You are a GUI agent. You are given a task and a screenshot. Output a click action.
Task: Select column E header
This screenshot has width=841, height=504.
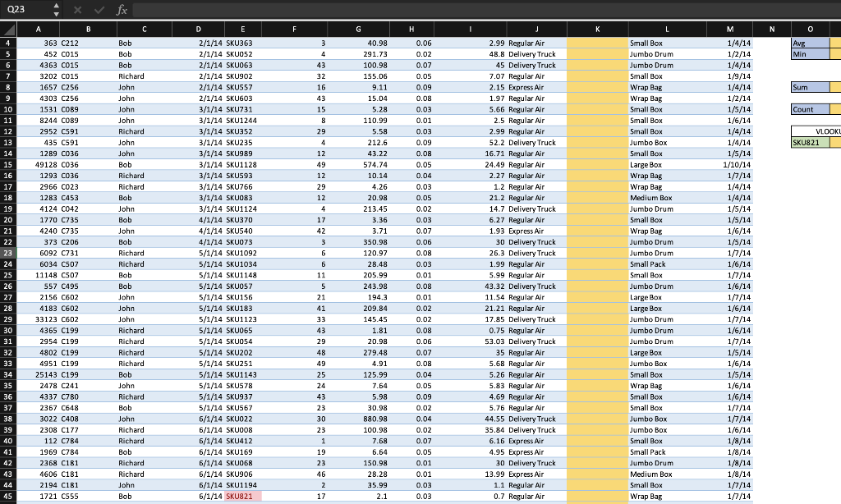pyautogui.click(x=243, y=29)
